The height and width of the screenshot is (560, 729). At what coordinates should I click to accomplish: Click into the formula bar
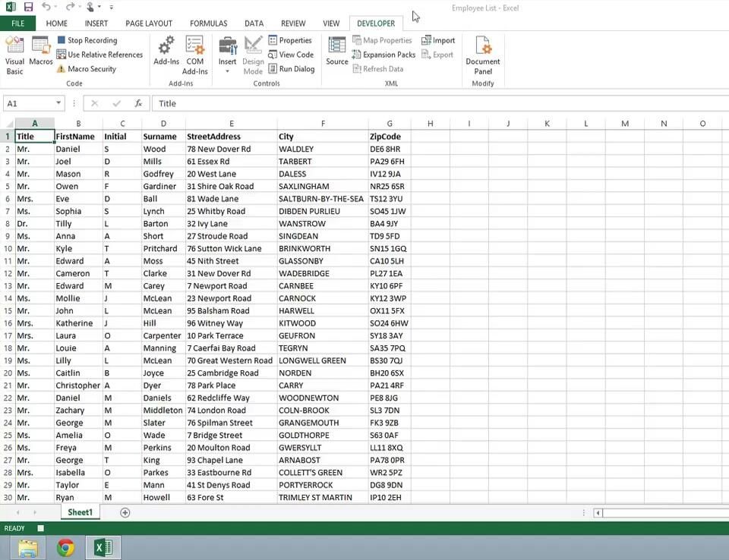440,103
